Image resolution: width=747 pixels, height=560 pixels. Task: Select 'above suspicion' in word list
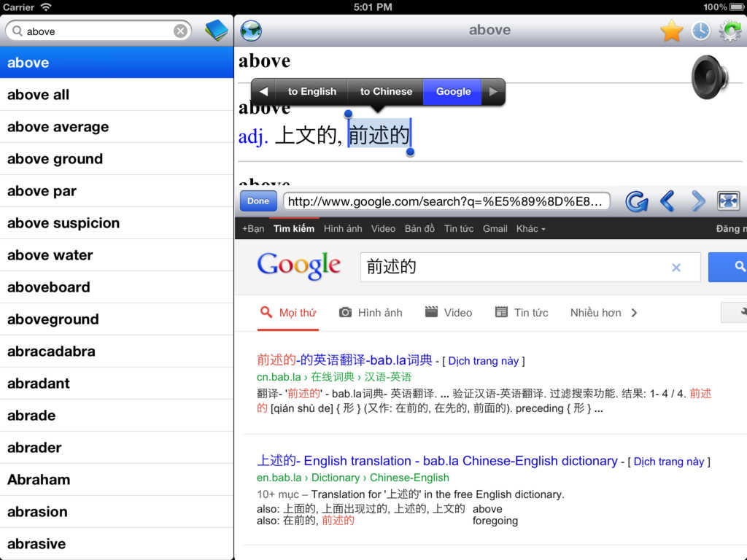pyautogui.click(x=117, y=223)
